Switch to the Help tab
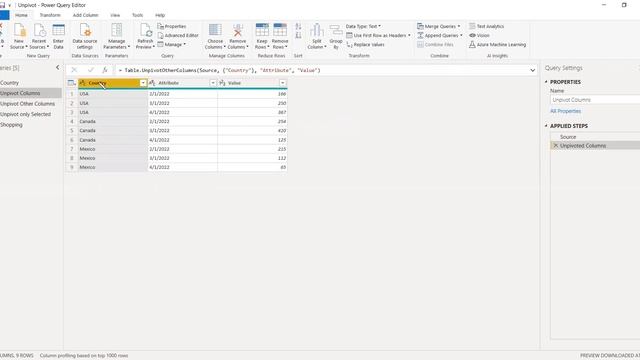This screenshot has height=360, width=640. tap(160, 15)
